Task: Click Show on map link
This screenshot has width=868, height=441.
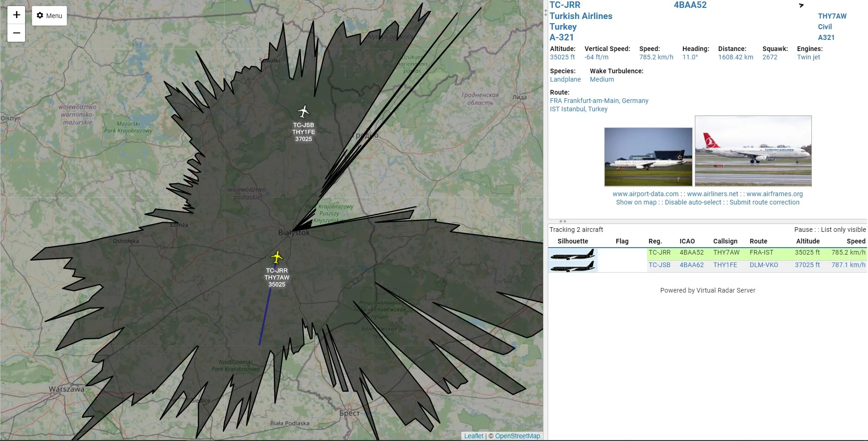Action: [636, 202]
